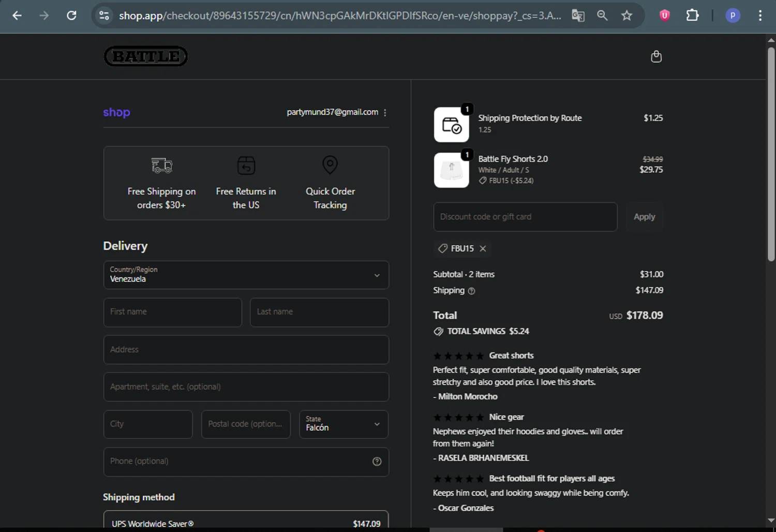
Task: Open account options next to email
Action: click(x=385, y=112)
